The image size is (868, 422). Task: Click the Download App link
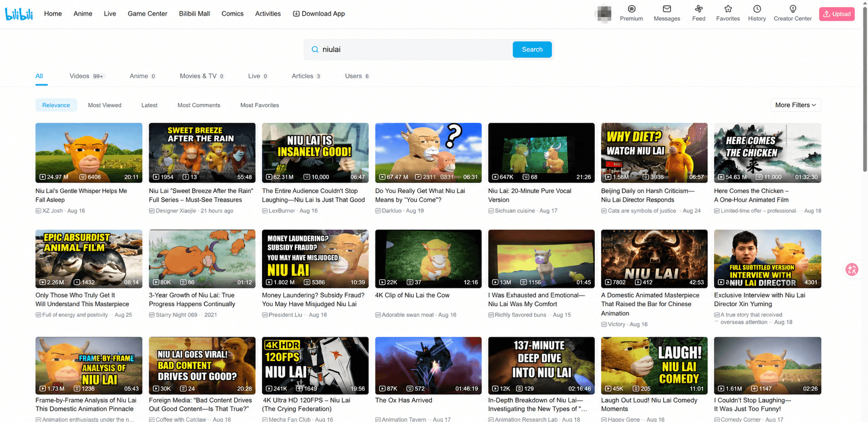(319, 14)
